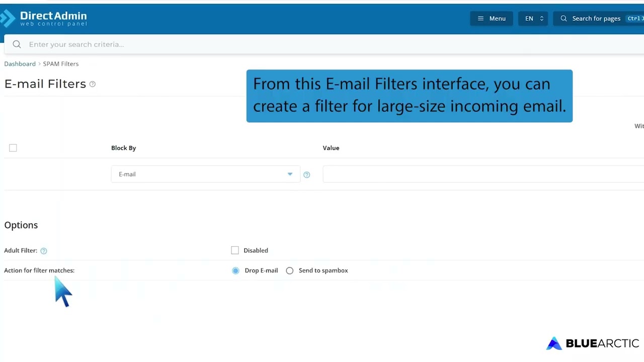Click the magnifier icon in Search for pages
Image resolution: width=644 pixels, height=362 pixels.
[563, 19]
